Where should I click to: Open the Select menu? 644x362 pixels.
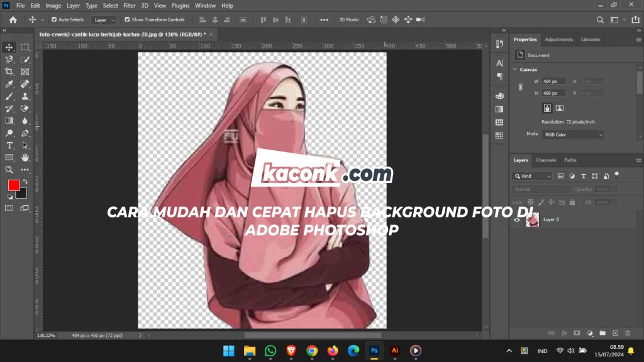click(x=110, y=5)
